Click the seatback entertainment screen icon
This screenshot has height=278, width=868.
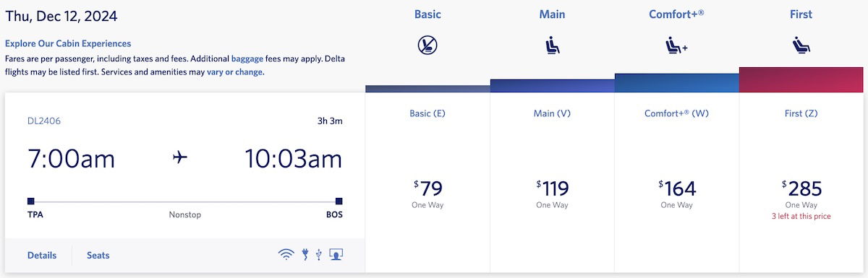click(x=336, y=254)
